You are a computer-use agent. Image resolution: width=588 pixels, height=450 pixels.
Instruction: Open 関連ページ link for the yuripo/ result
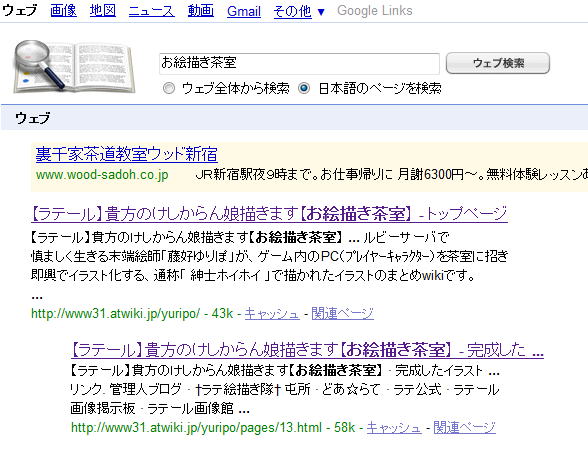pos(343,314)
